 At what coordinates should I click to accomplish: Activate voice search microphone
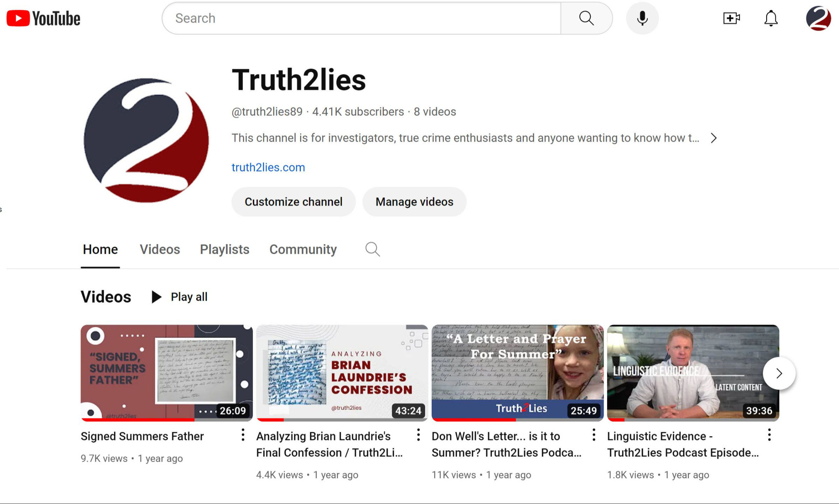pos(642,18)
